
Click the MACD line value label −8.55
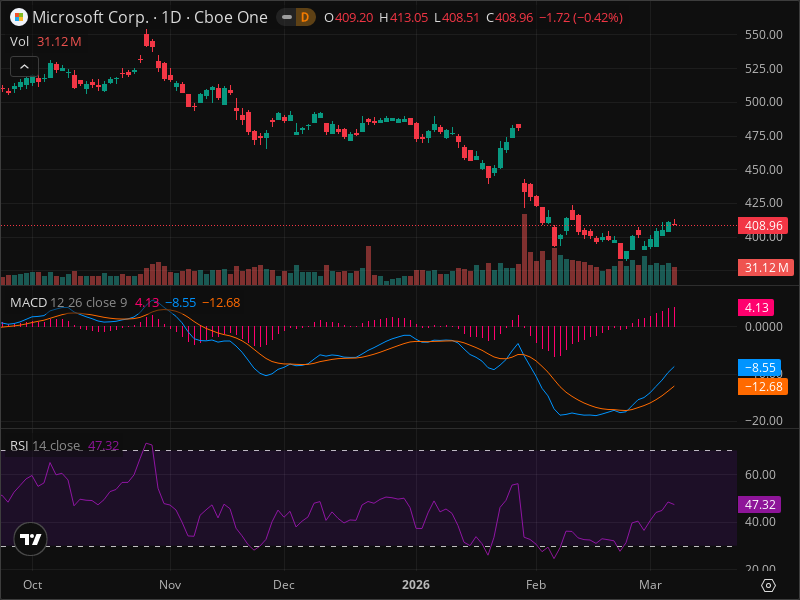(760, 367)
